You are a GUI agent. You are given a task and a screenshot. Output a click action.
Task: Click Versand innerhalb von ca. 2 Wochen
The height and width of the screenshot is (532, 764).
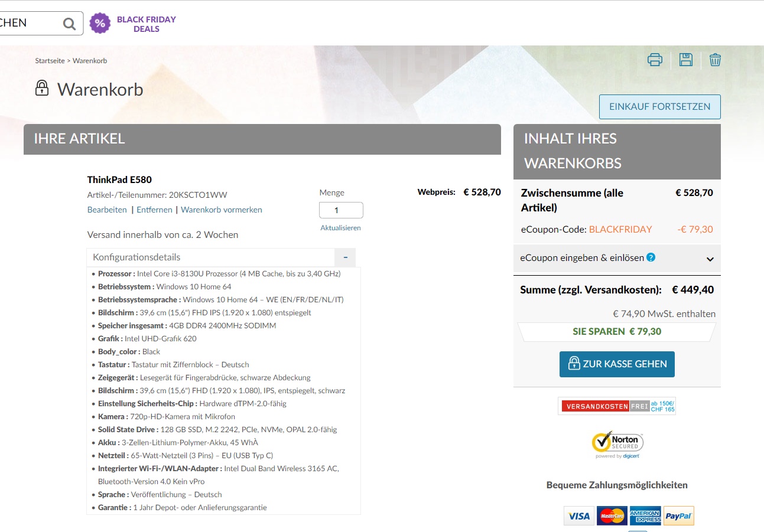point(163,234)
